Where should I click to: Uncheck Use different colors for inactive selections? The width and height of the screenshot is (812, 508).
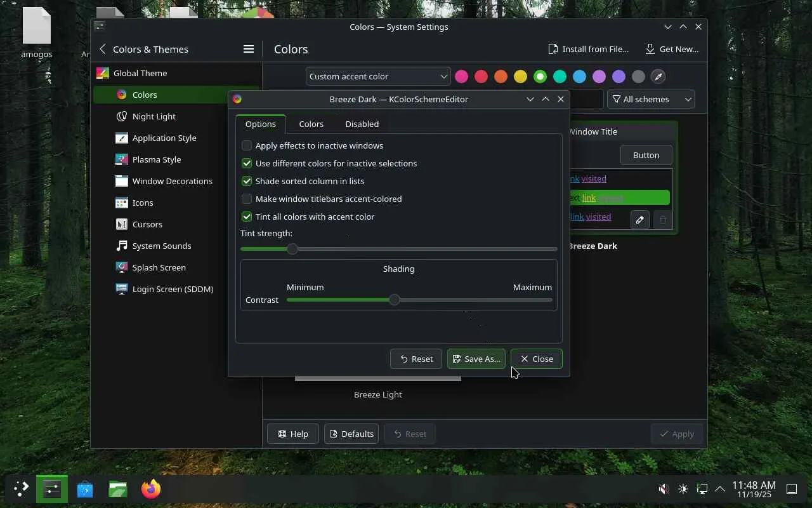tap(329, 163)
